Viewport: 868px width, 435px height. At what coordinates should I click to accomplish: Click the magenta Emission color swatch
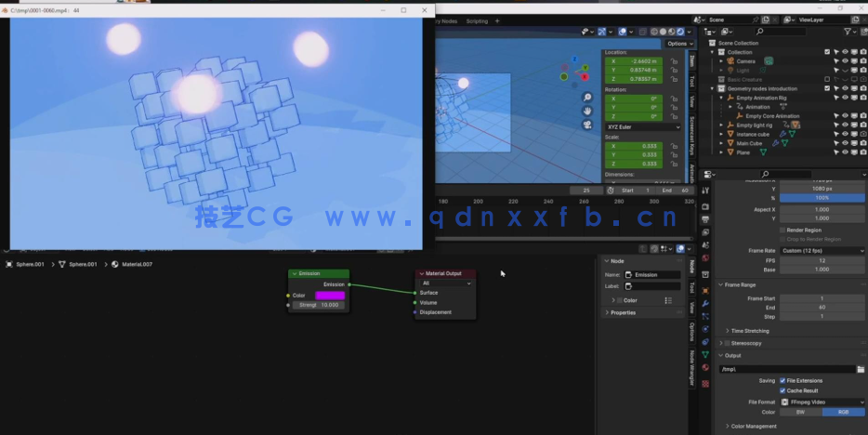pos(330,296)
